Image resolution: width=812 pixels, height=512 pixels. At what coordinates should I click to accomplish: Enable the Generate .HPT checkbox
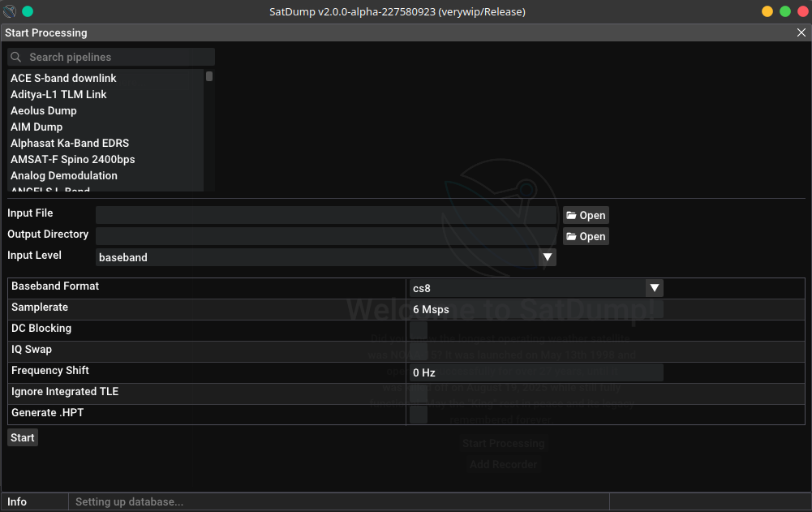pyautogui.click(x=419, y=415)
